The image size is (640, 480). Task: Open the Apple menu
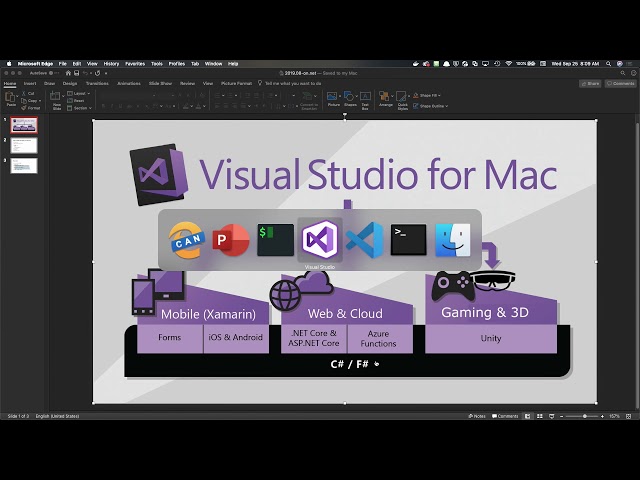coord(9,64)
